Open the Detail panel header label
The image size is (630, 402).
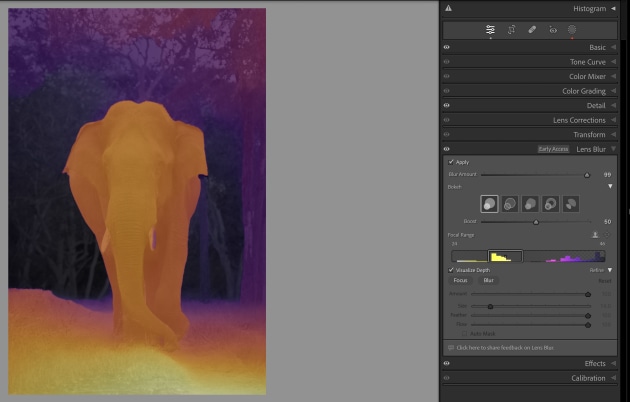click(x=596, y=106)
